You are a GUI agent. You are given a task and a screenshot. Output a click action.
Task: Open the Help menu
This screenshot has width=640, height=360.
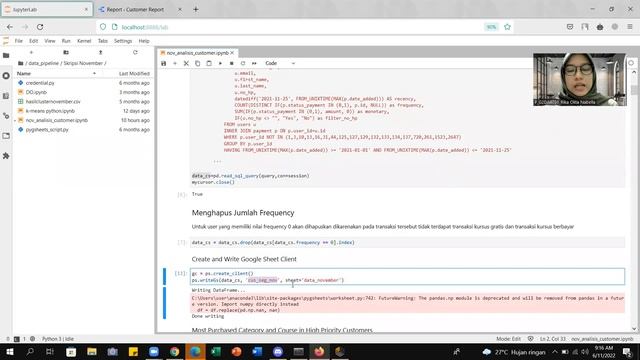pyautogui.click(x=144, y=41)
